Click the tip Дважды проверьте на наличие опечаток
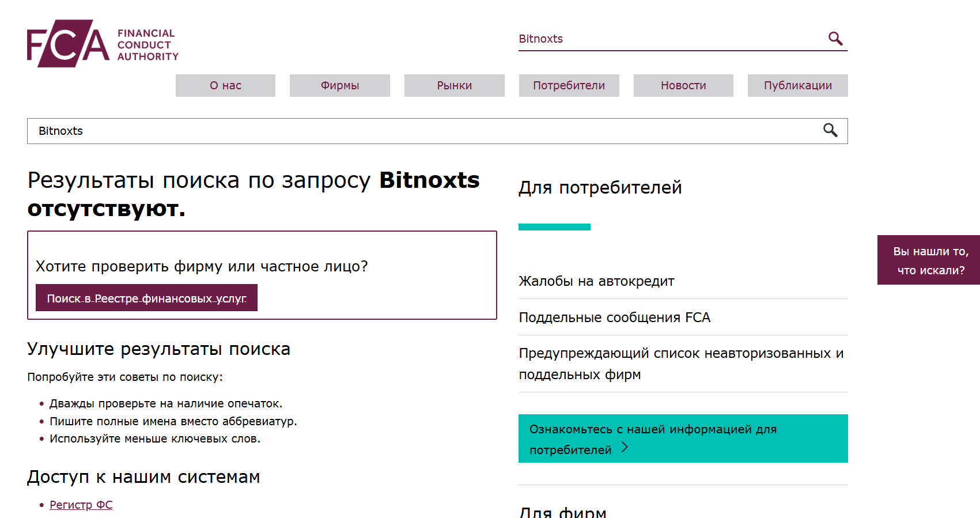 [x=166, y=403]
